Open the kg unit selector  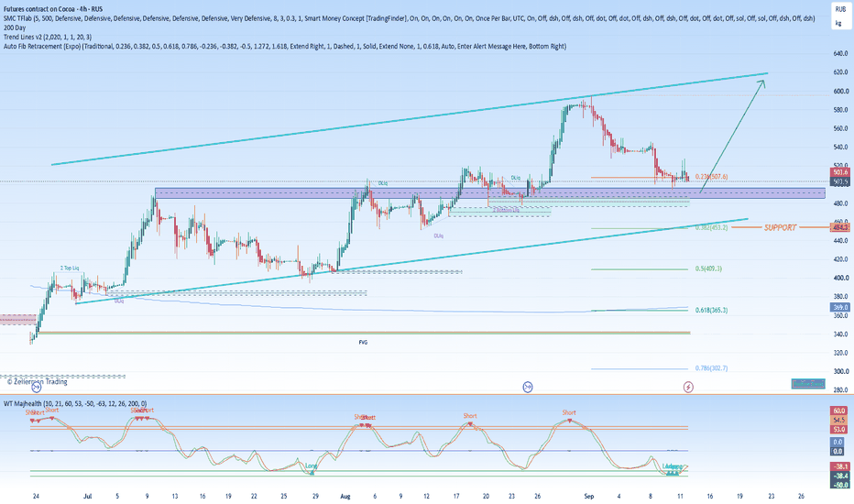point(839,24)
